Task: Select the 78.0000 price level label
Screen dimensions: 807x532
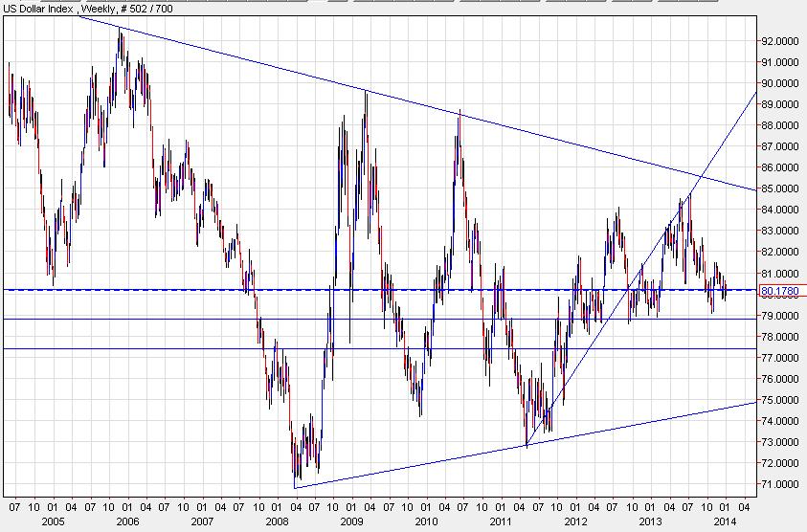Action: coord(780,336)
